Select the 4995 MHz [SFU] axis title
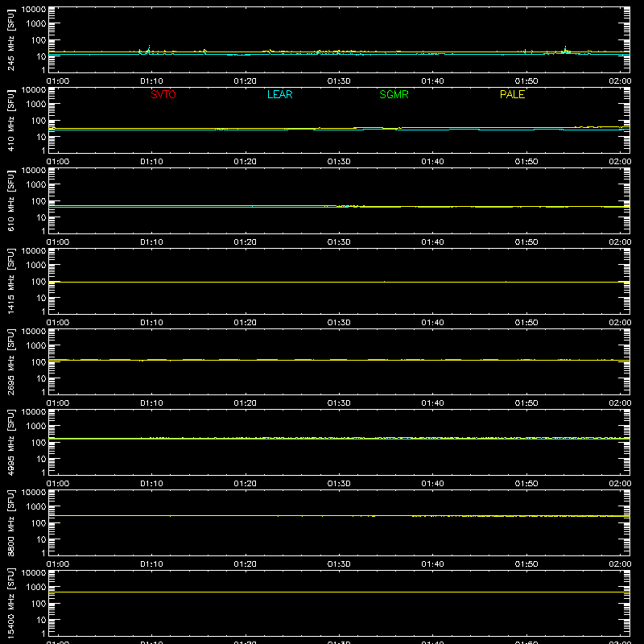 [x=11, y=442]
